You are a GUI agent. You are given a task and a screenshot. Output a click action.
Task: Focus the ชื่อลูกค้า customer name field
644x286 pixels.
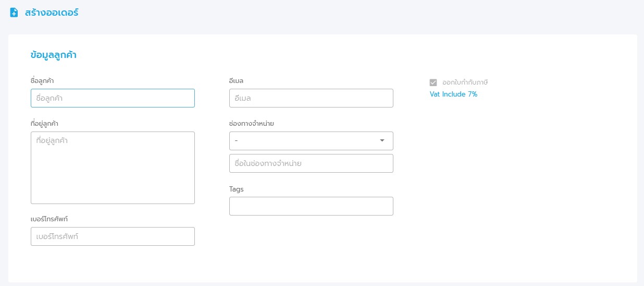[x=113, y=98]
